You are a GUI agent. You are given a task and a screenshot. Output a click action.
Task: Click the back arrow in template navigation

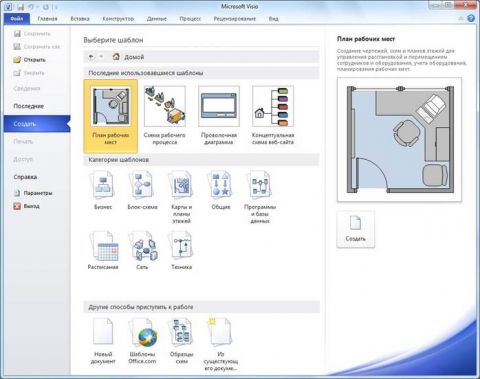(x=91, y=57)
